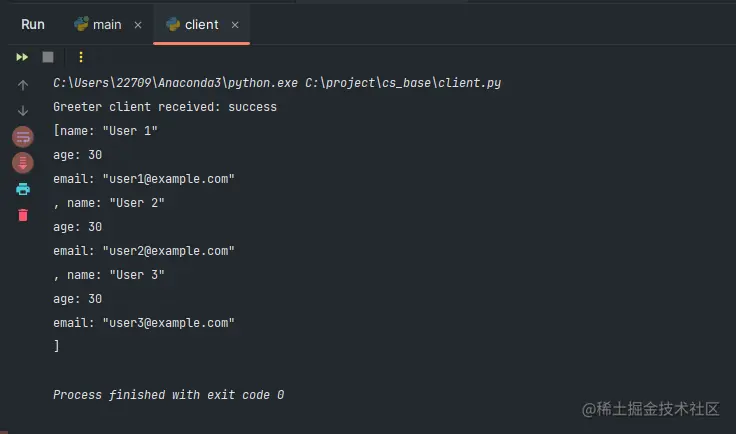The image size is (736, 434).
Task: Click the "Greeter client received: success" line
Action: pyautogui.click(x=165, y=107)
